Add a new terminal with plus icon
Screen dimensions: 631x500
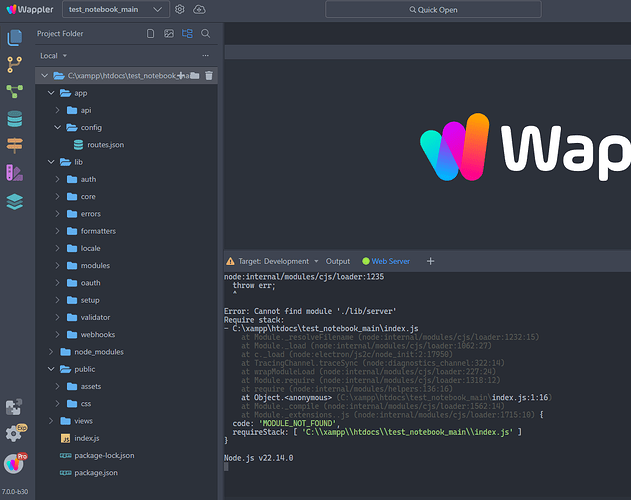tap(430, 261)
